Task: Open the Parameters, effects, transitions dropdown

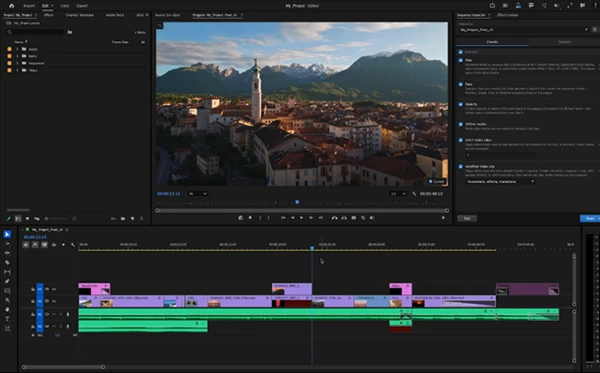Action: click(500, 181)
